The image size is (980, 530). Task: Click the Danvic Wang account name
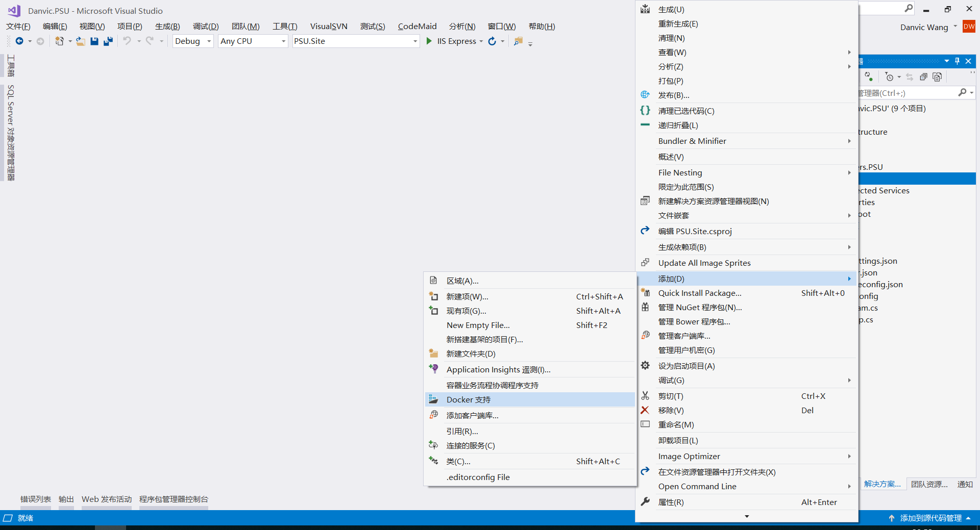(x=924, y=27)
